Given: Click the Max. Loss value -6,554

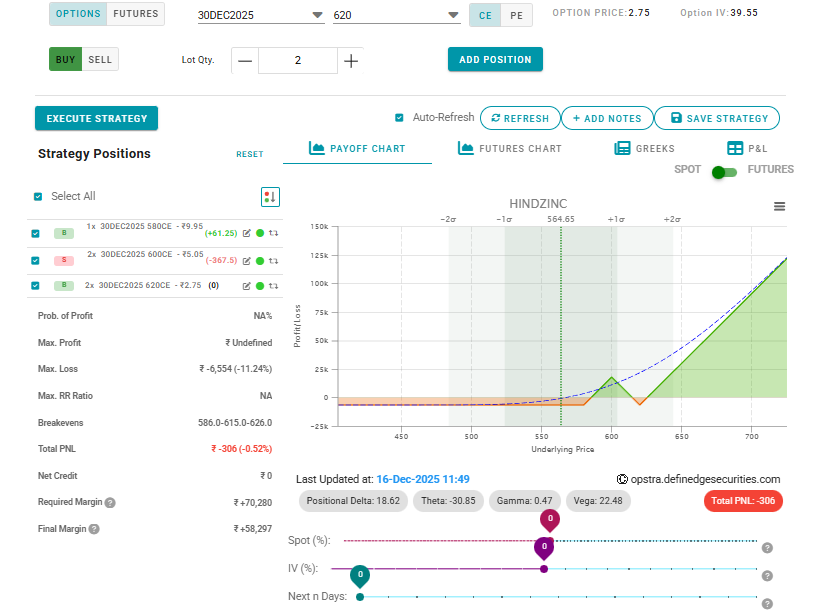Looking at the screenshot, I should point(235,369).
